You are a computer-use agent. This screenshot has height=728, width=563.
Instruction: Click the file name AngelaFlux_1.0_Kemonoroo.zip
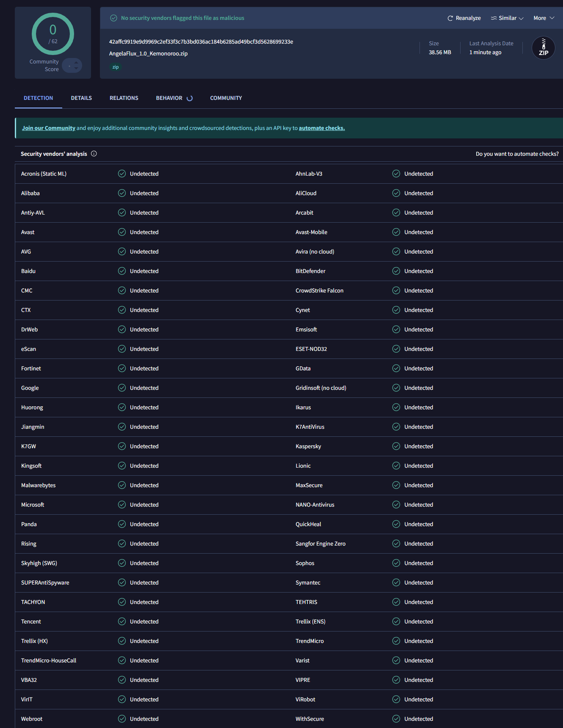click(x=148, y=54)
